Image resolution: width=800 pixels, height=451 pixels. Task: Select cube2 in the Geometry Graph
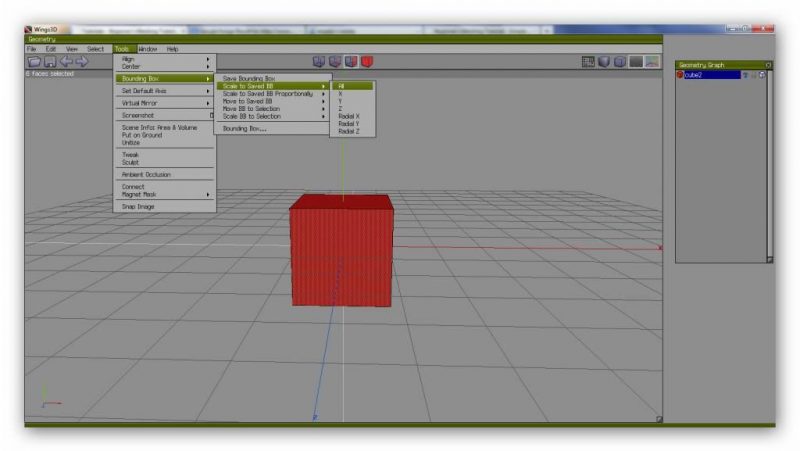click(x=710, y=75)
